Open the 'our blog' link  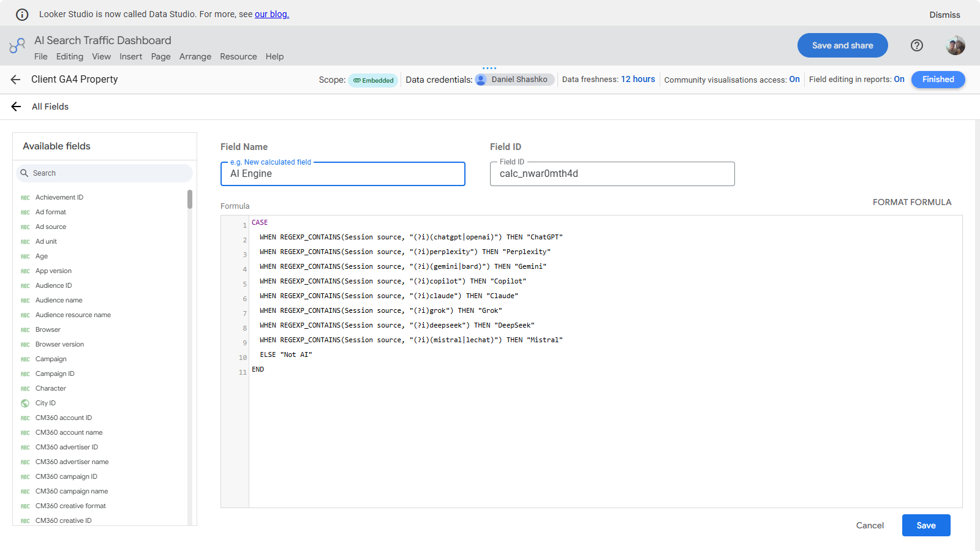click(x=272, y=14)
